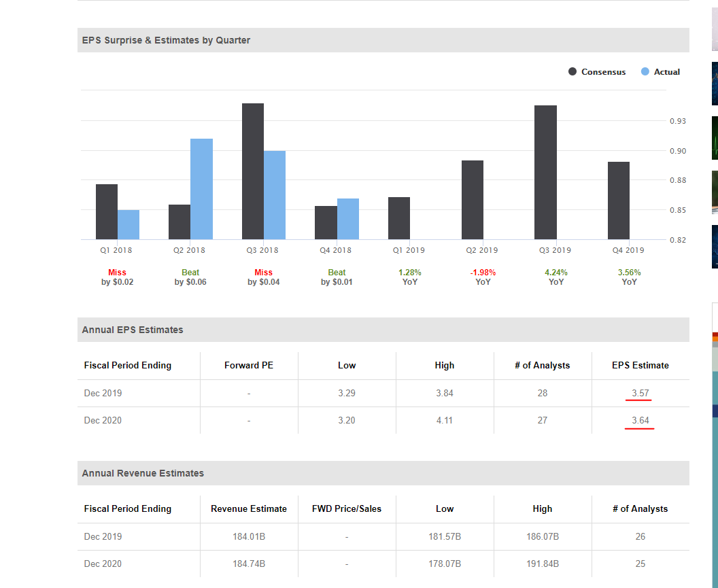
Task: Click the EPS '# of Analysts' column header
Action: (x=542, y=366)
